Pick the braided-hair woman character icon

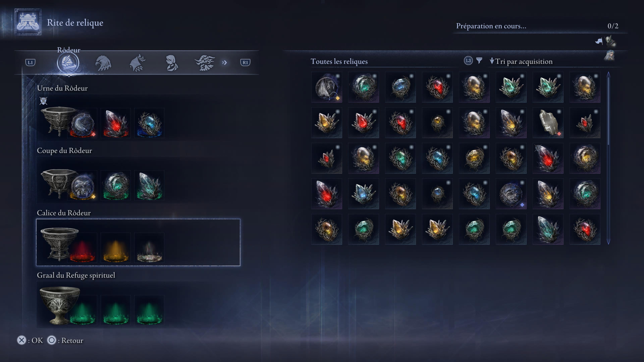(x=172, y=63)
